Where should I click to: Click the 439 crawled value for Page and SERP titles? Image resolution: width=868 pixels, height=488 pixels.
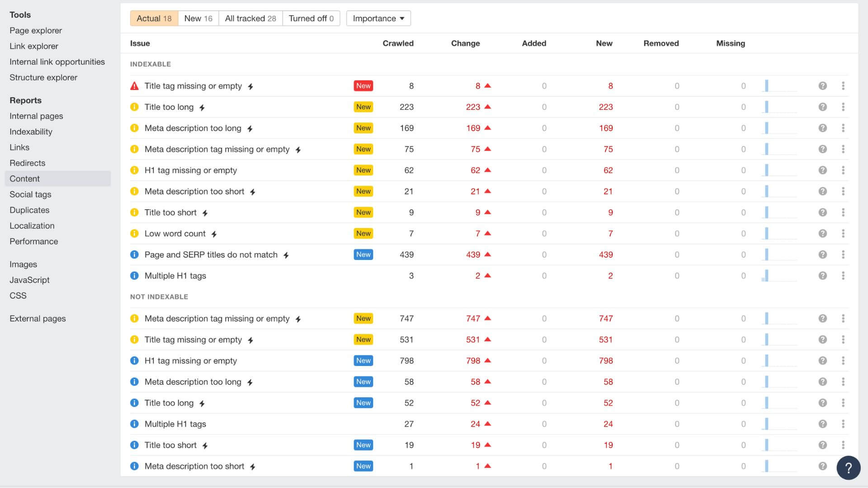coord(406,255)
